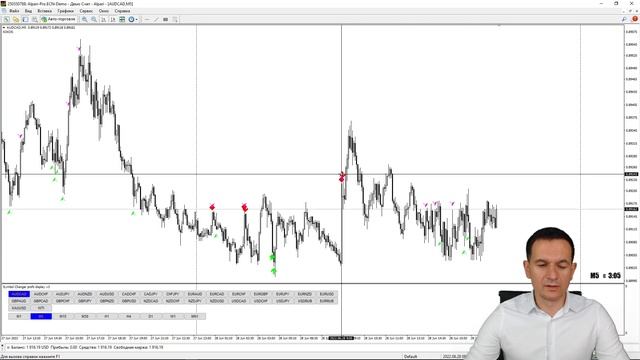Image resolution: width=640 pixels, height=360 pixels.
Task: Select the AUDCAD symbol button
Action: pyautogui.click(x=19, y=294)
